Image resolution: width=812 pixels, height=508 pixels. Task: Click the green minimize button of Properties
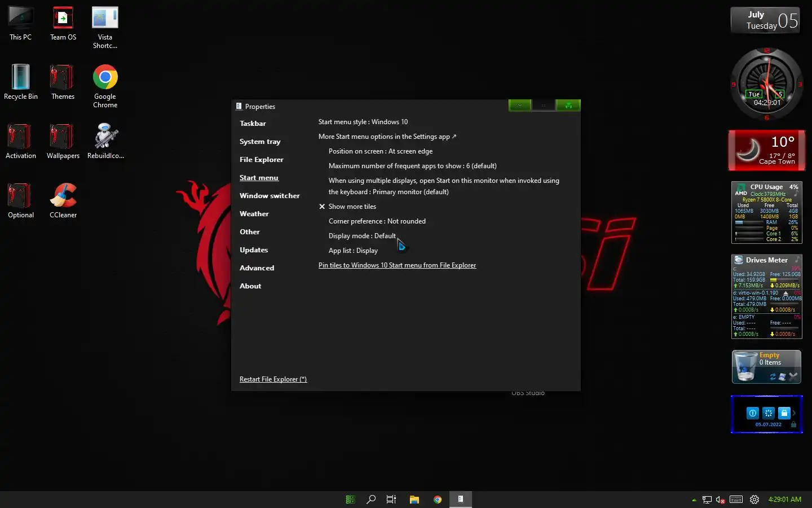[x=520, y=106]
